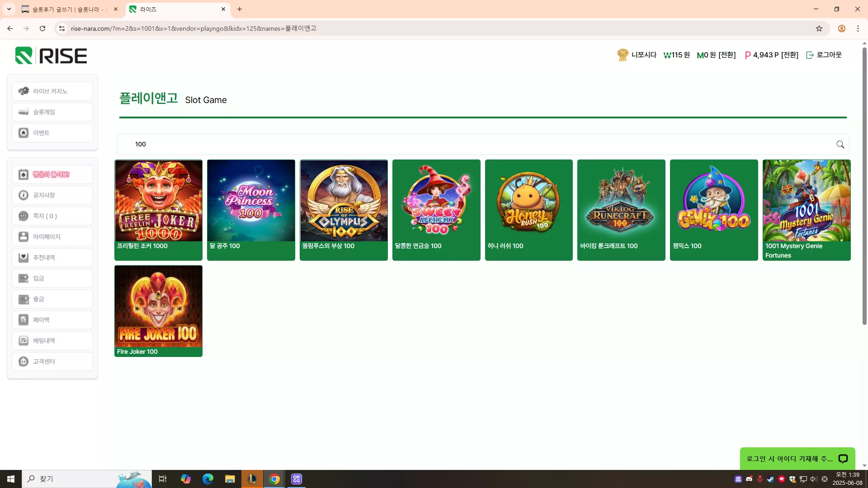Open OP.GG app from taskbar
This screenshot has width=868, height=488.
(297, 479)
